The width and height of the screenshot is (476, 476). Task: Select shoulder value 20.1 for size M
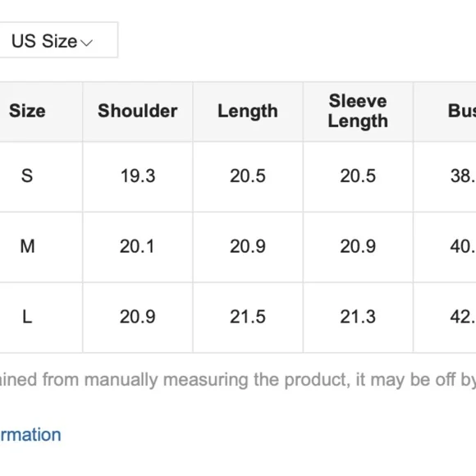pos(137,246)
